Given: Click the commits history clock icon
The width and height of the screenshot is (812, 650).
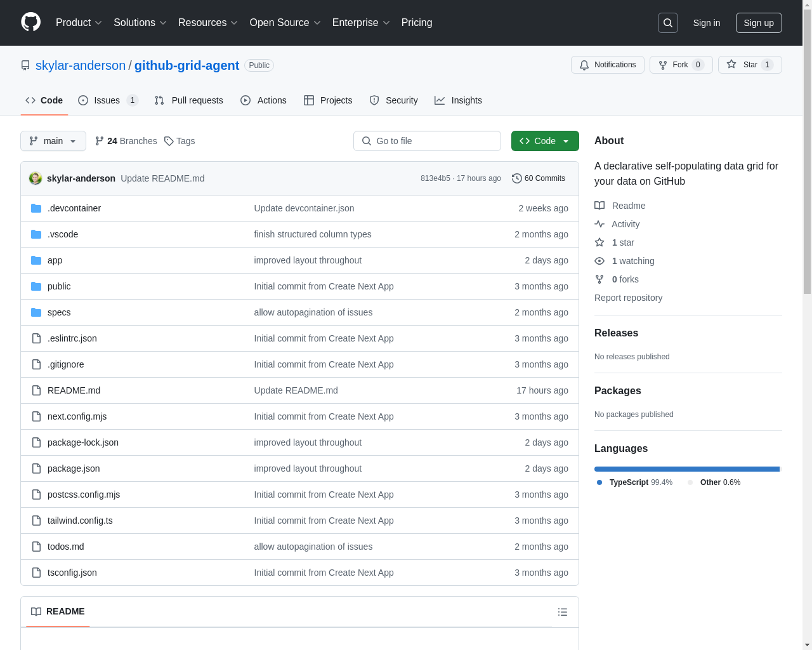Looking at the screenshot, I should click(x=516, y=178).
